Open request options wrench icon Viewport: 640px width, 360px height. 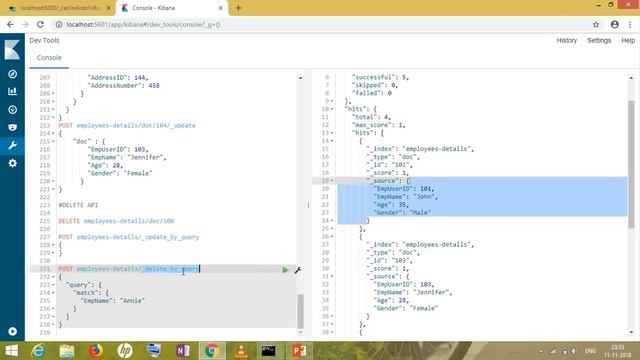pyautogui.click(x=298, y=270)
